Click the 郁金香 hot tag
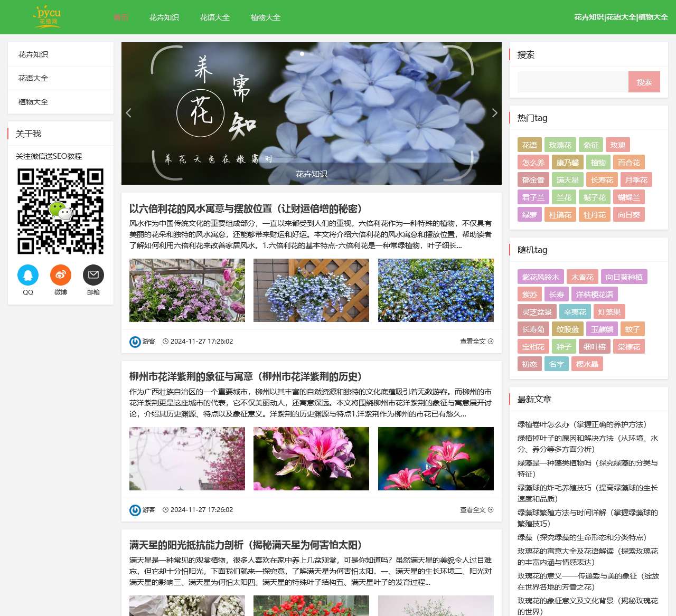676x616 pixels. 533,180
